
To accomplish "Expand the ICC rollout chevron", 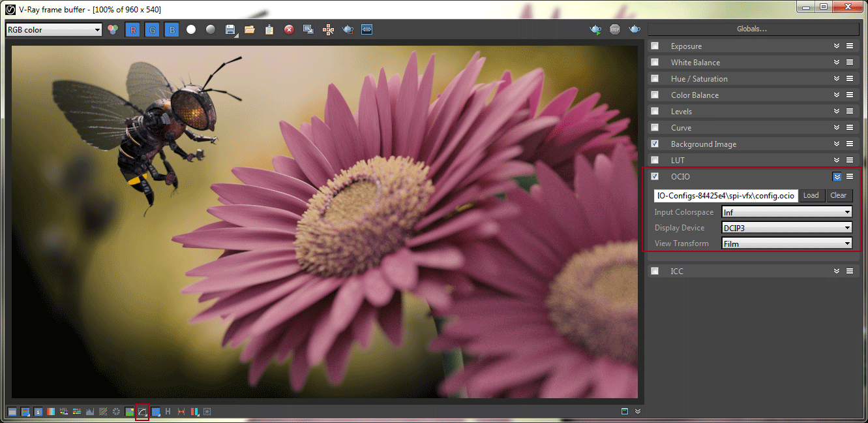I will (x=837, y=271).
